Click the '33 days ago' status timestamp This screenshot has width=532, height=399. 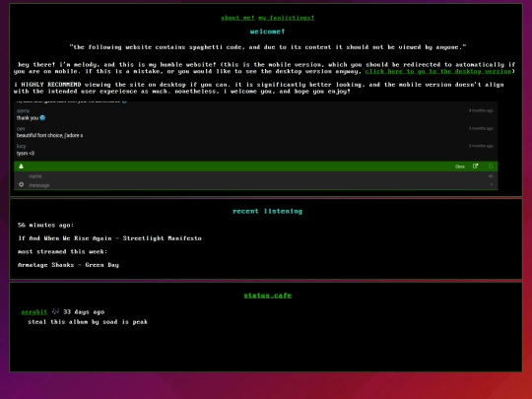coord(84,312)
